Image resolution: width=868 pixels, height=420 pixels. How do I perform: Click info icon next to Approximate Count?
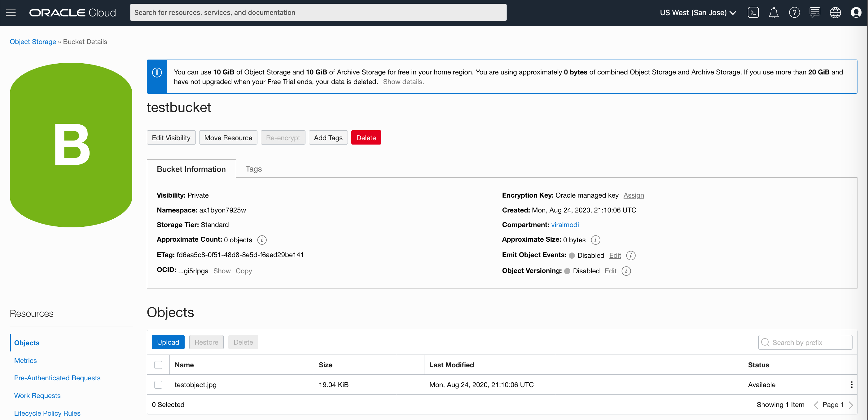point(262,240)
